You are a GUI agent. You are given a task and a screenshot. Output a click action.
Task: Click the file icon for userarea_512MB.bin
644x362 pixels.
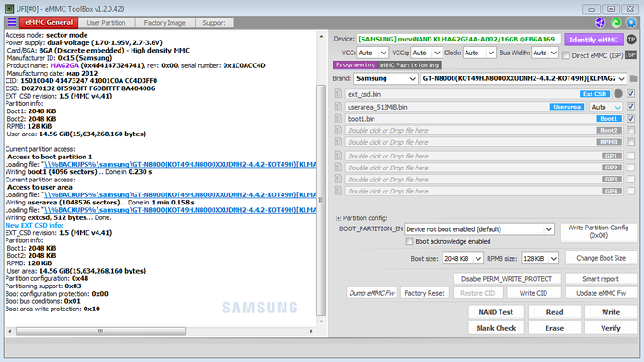coord(338,107)
